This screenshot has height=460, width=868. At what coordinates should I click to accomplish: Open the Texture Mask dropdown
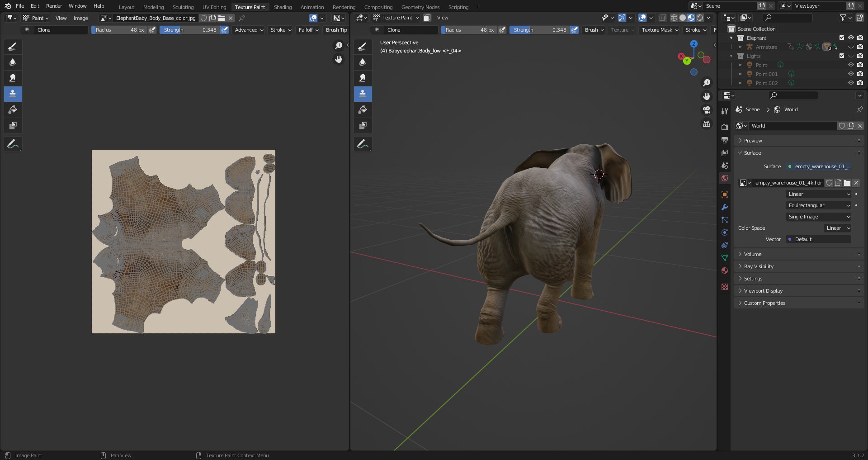[660, 30]
